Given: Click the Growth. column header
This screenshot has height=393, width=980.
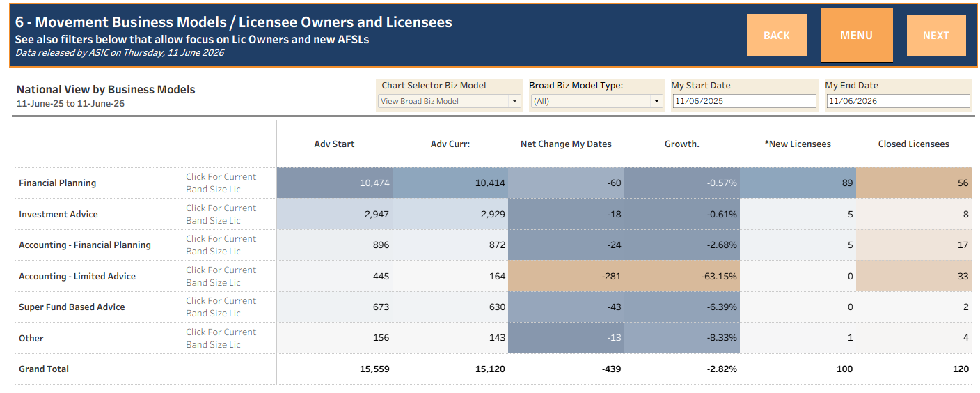Looking at the screenshot, I should [682, 144].
